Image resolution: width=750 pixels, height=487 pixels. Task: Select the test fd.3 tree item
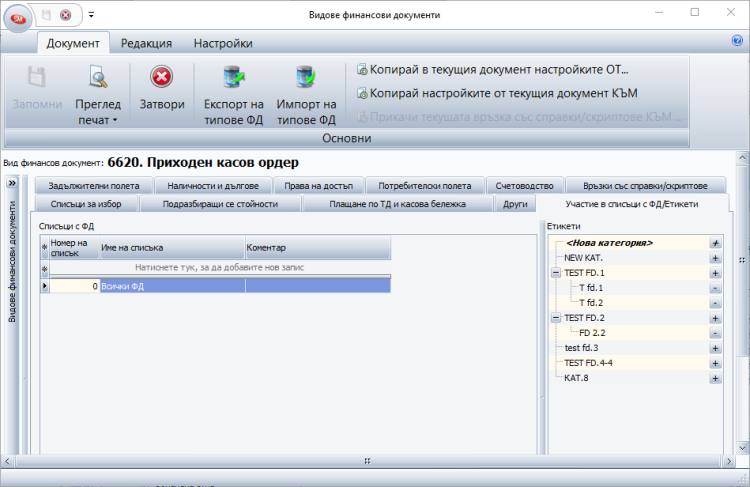pos(581,348)
